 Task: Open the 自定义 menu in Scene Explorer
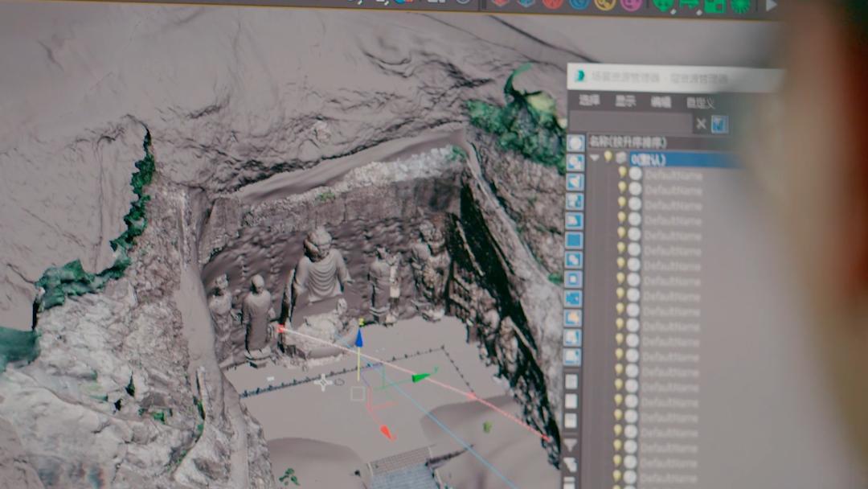coord(700,103)
